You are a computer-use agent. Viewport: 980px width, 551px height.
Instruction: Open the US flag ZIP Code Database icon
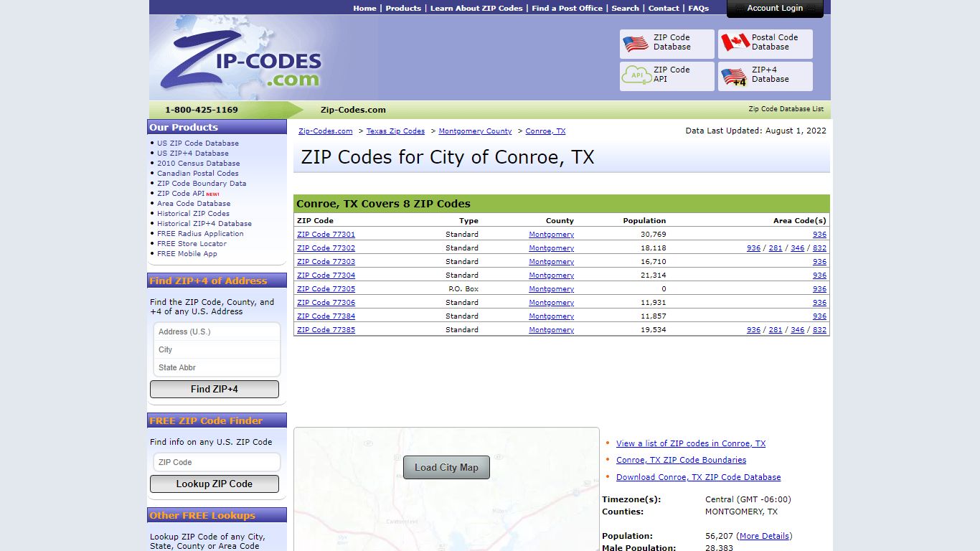(x=636, y=43)
